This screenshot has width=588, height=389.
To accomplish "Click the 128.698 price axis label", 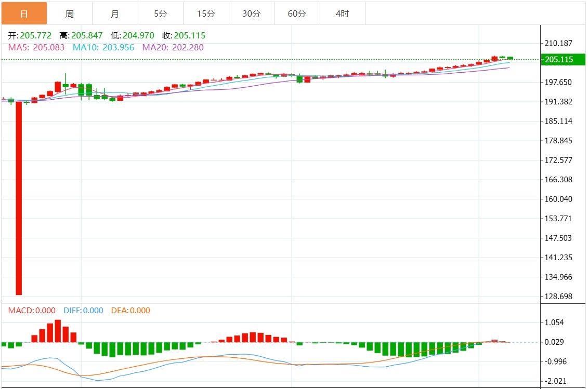I will [x=559, y=297].
